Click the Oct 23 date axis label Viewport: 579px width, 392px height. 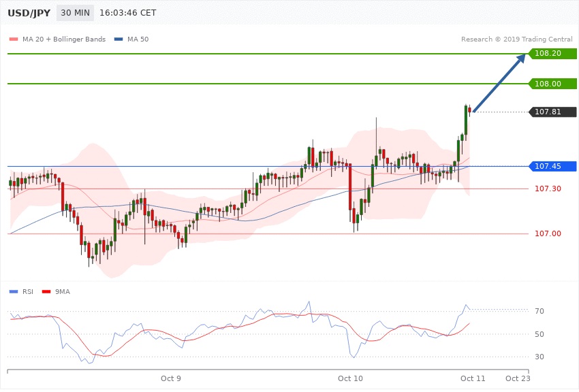[x=518, y=378]
